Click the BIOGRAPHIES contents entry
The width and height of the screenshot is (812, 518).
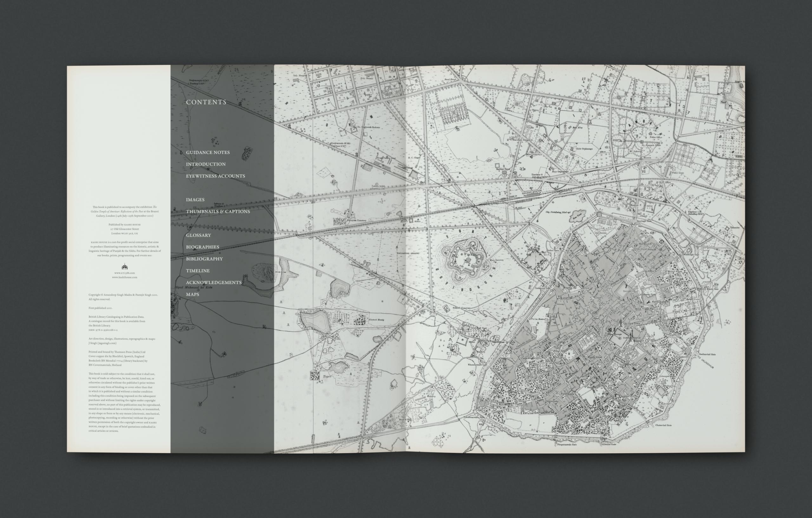(202, 247)
